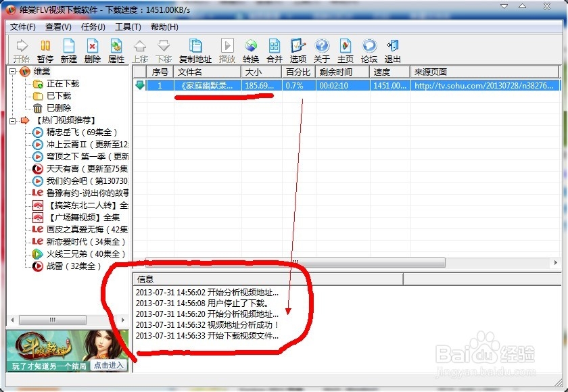Click the task list horizontal scrollbar thumb
Screen dimensions: 568x392
(295, 263)
